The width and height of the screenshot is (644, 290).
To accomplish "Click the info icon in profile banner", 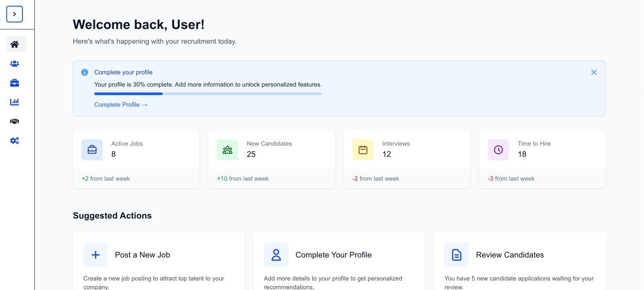I will pyautogui.click(x=85, y=72).
